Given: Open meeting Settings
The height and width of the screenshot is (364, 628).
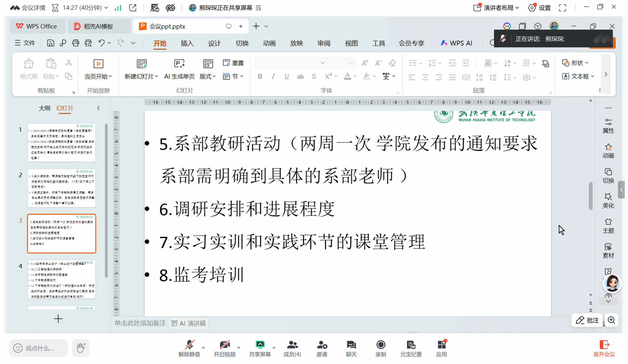Looking at the screenshot, I should point(540,8).
